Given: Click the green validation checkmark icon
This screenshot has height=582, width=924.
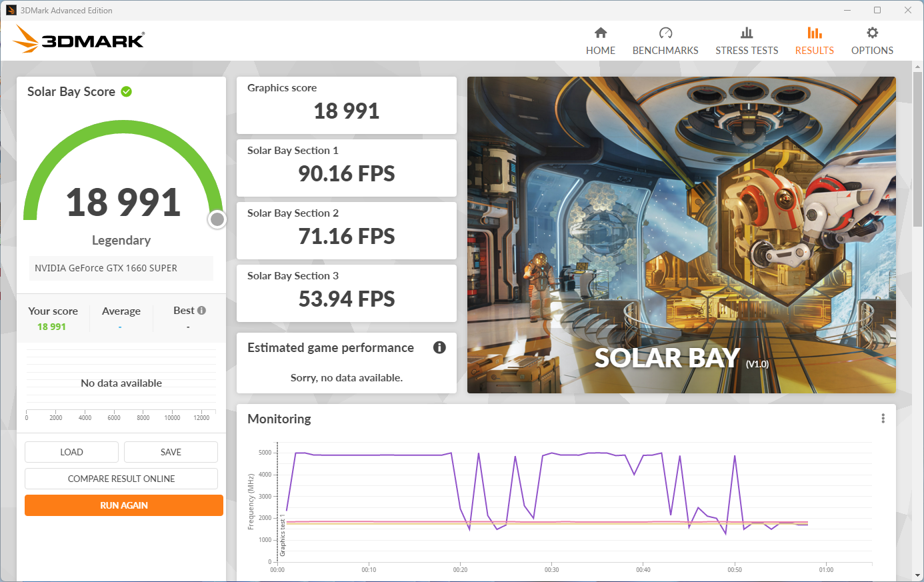Looking at the screenshot, I should (127, 91).
